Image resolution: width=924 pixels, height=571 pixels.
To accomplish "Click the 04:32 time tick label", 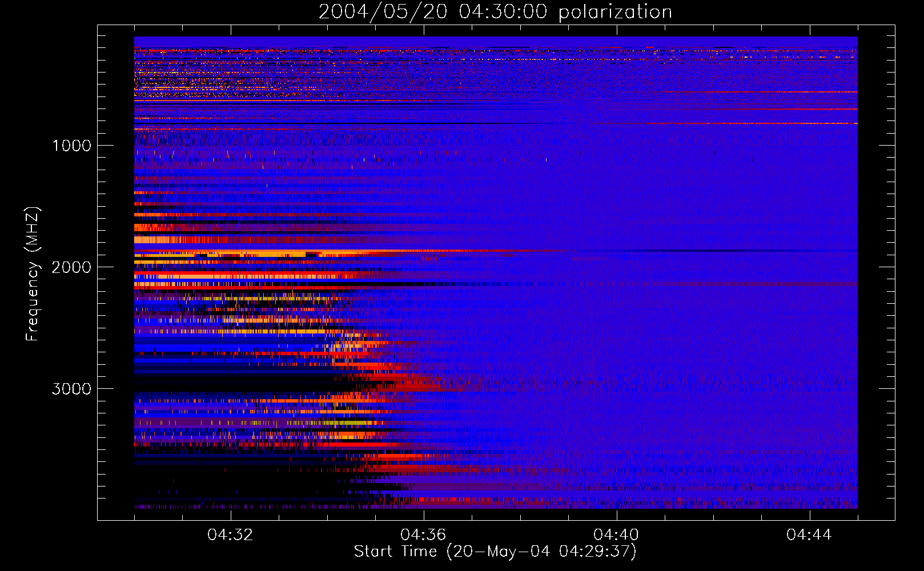I will coord(230,534).
